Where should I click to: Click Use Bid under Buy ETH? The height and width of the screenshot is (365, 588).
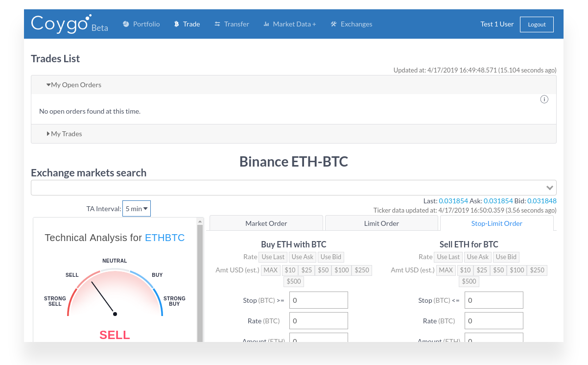point(331,257)
